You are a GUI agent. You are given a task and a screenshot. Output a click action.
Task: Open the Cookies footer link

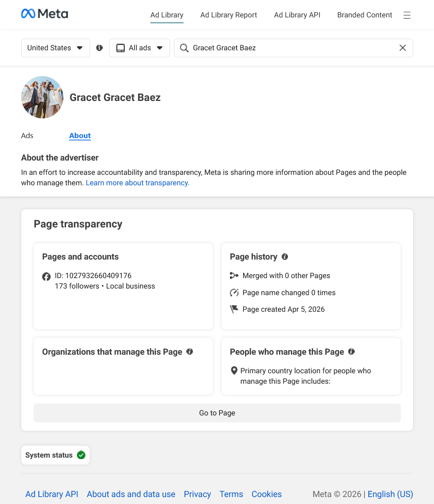pyautogui.click(x=267, y=494)
